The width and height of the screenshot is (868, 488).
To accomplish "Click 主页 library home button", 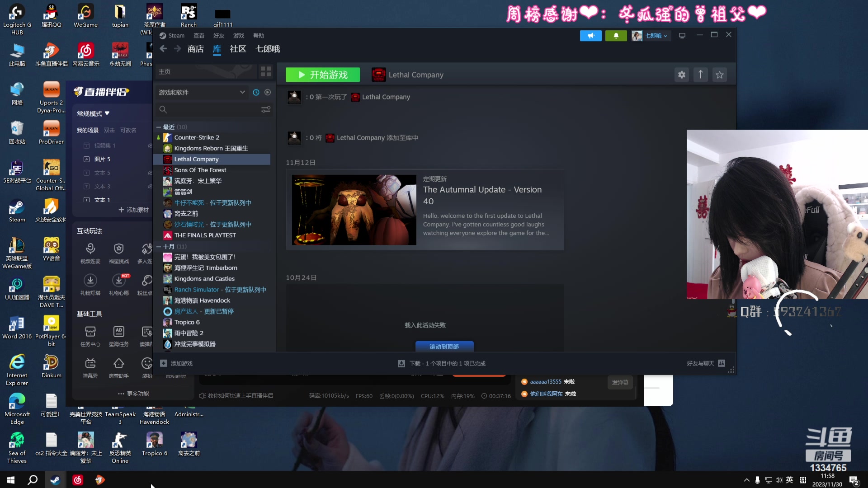I will tap(206, 71).
